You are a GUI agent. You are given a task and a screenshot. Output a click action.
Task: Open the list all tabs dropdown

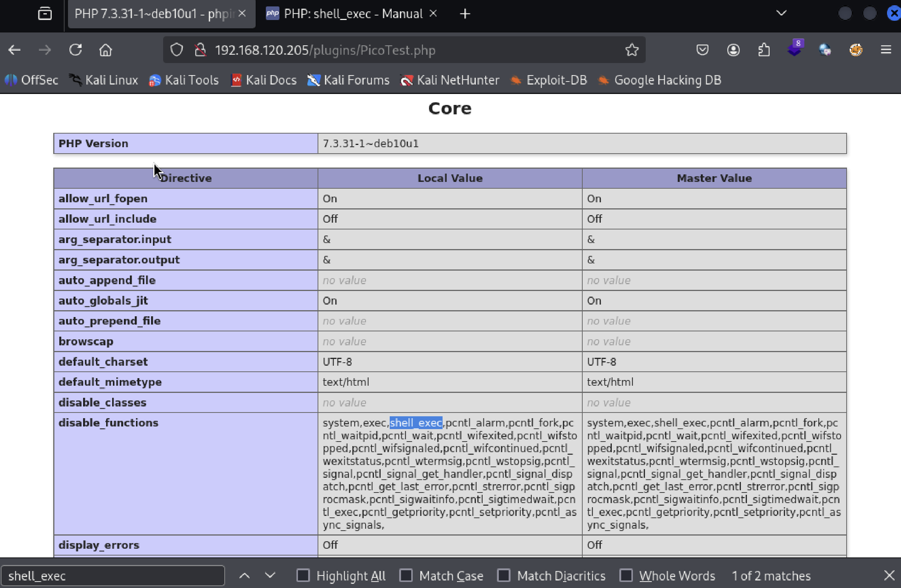pyautogui.click(x=781, y=14)
